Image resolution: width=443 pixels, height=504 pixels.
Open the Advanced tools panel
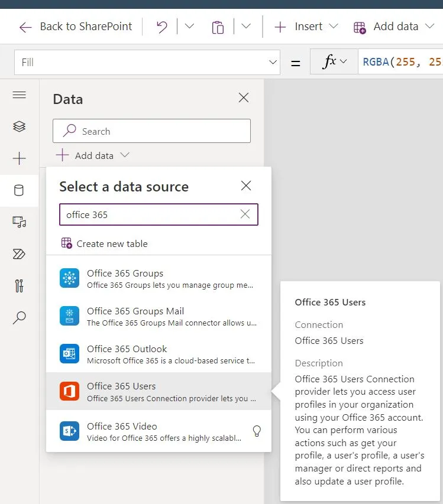(x=20, y=286)
